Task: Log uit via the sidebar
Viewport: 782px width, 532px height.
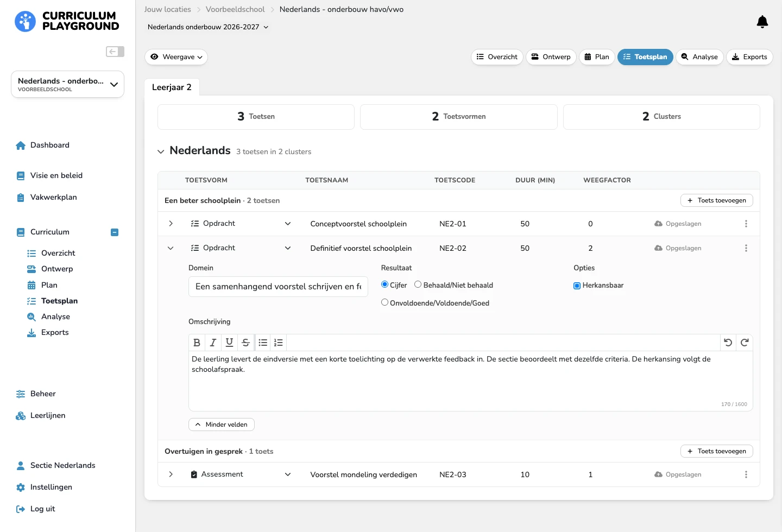Action: (x=36, y=509)
